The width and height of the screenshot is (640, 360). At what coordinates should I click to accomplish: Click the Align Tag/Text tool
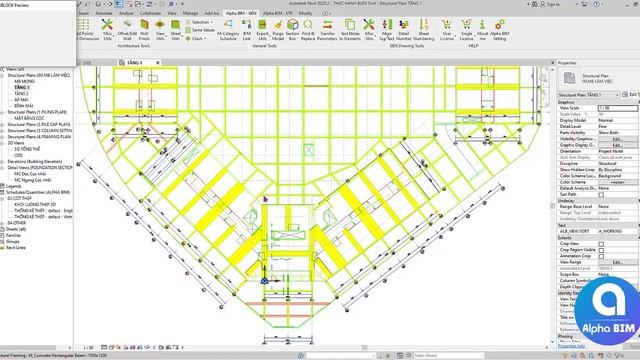387,29
